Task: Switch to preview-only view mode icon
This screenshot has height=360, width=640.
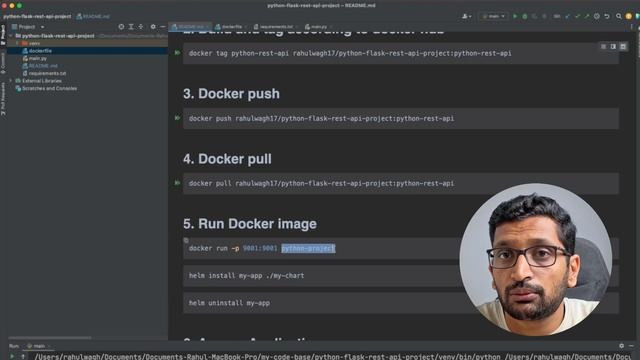Action: point(623,47)
